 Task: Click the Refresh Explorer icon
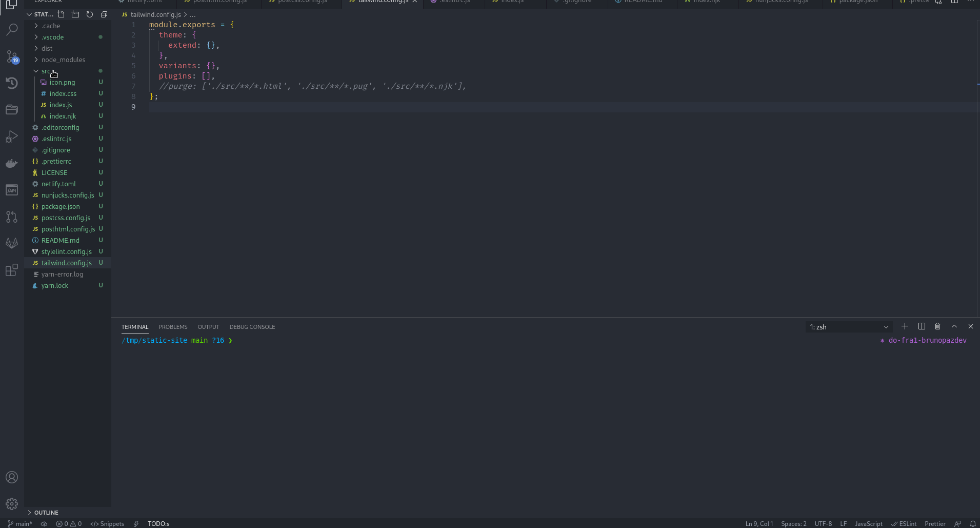coord(90,14)
